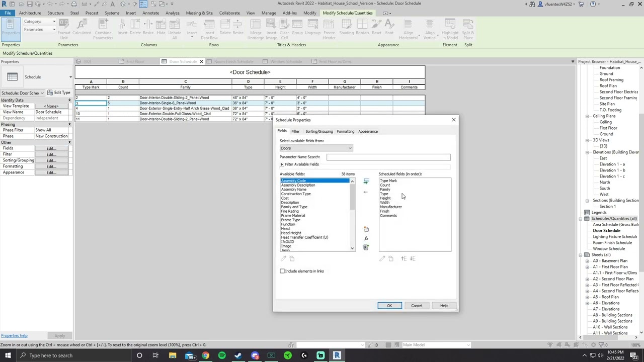Switch to the Appearance tab

click(x=368, y=131)
